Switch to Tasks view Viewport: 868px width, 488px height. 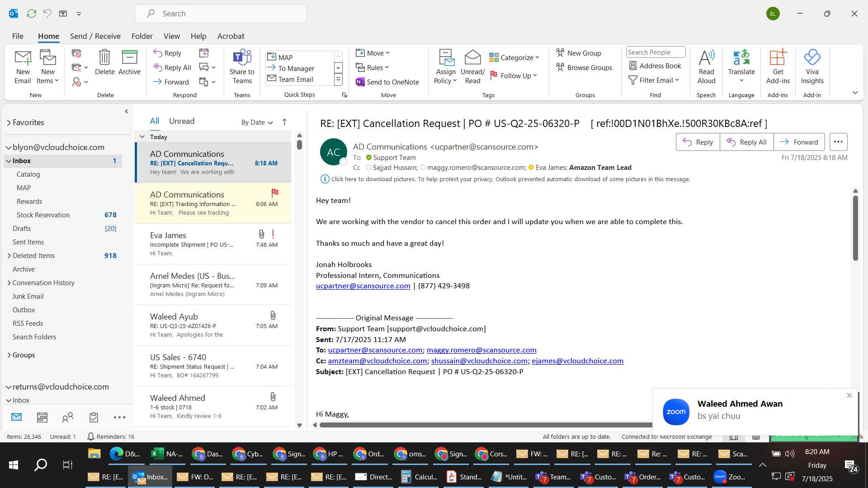(94, 417)
